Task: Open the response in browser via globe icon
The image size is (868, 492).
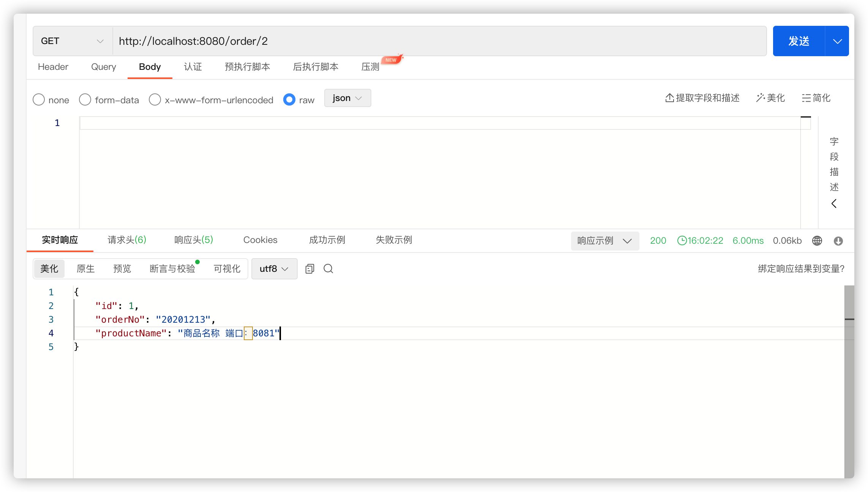Action: 817,241
